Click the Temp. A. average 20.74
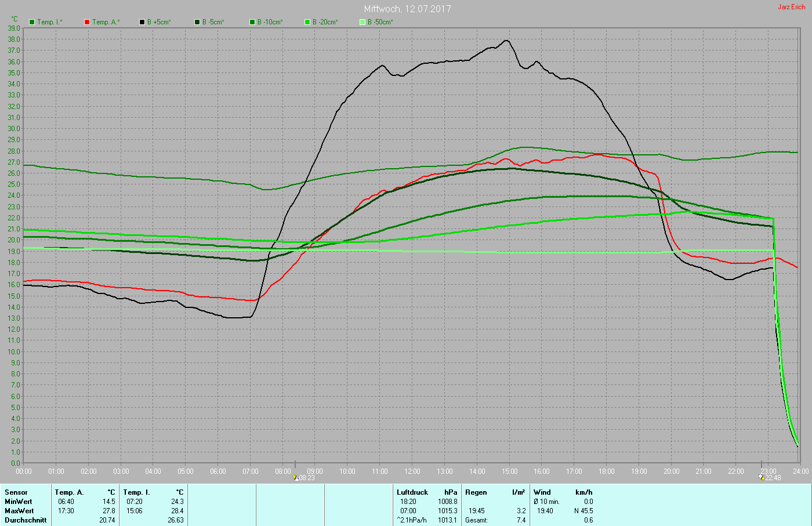The image size is (812, 526). (107, 520)
